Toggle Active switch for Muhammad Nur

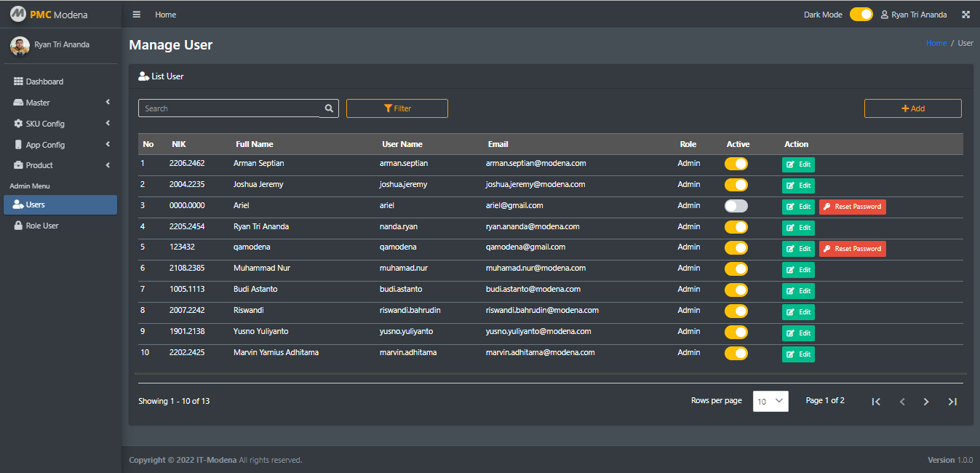click(x=736, y=269)
